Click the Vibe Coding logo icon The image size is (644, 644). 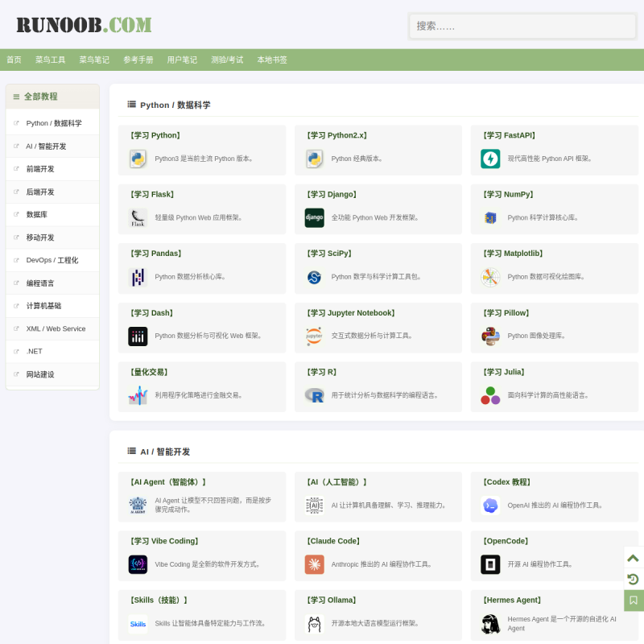coord(138,564)
